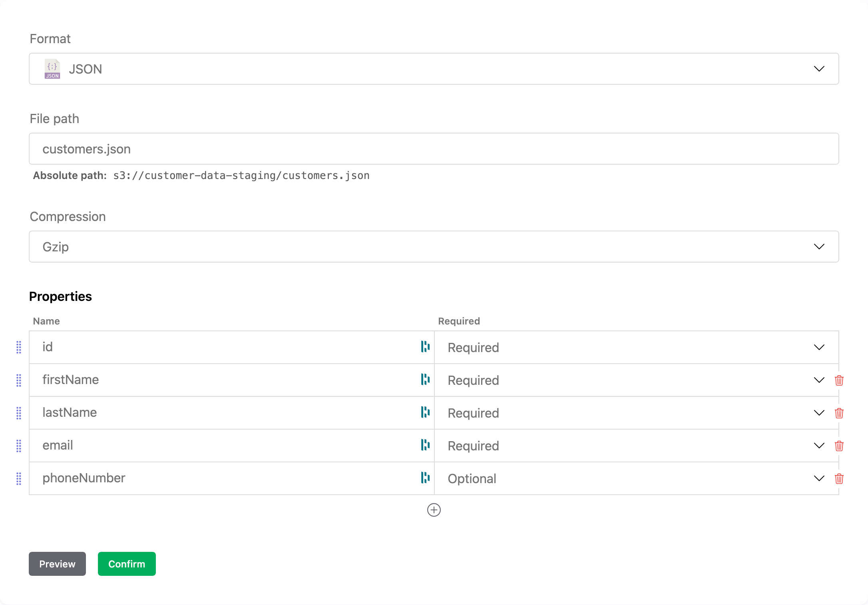Image resolution: width=868 pixels, height=605 pixels.
Task: Click the plus icon to add a property
Action: click(434, 510)
